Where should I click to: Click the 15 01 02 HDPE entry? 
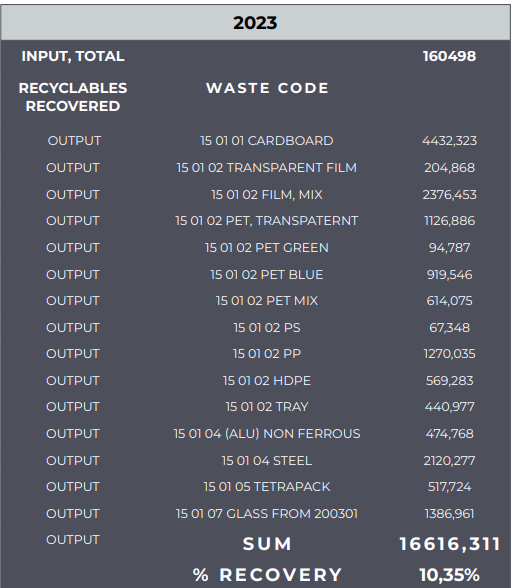point(267,381)
